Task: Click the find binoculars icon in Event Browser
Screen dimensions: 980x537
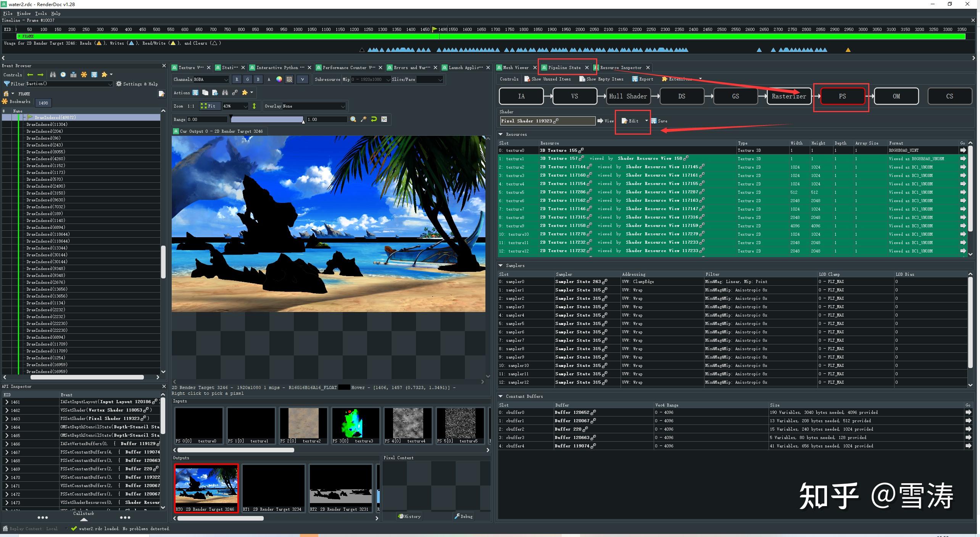Action: pyautogui.click(x=53, y=75)
